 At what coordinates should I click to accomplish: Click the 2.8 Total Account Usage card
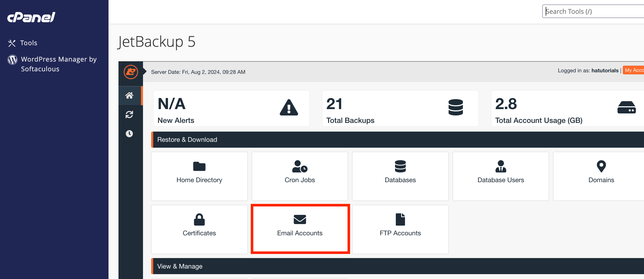(568, 108)
